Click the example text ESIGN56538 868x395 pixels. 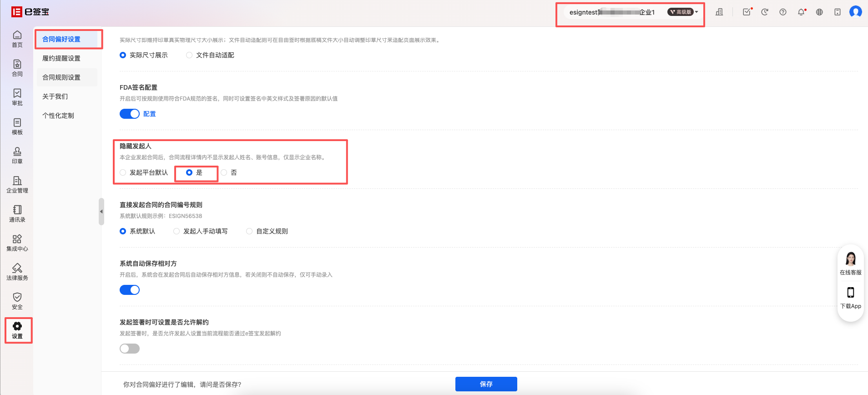pyautogui.click(x=185, y=216)
